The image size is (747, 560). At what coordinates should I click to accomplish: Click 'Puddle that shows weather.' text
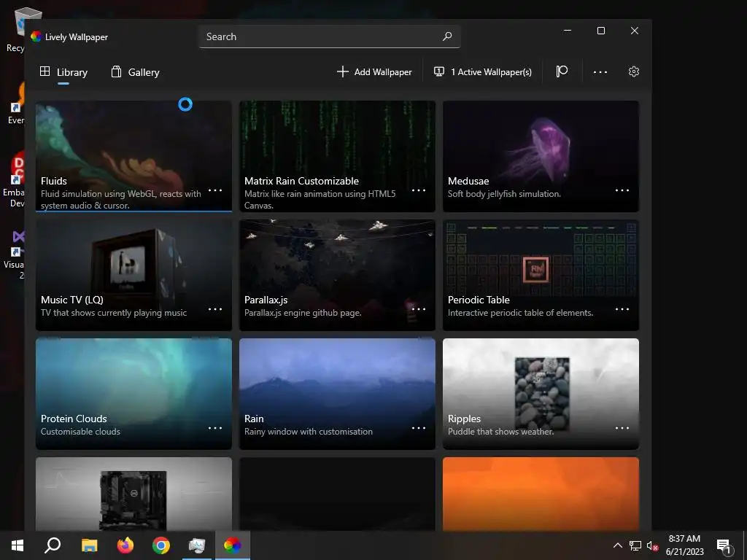pyautogui.click(x=500, y=432)
